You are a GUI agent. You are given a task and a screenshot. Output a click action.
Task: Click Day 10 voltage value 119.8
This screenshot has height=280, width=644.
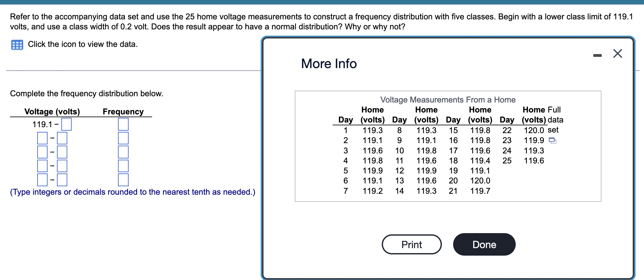[x=426, y=151]
